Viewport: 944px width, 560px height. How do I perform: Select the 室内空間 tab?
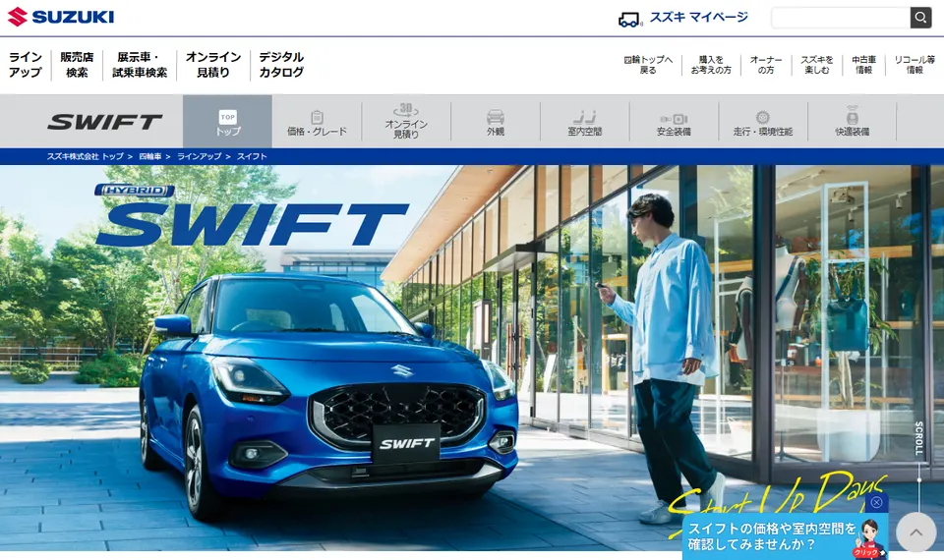[584, 122]
